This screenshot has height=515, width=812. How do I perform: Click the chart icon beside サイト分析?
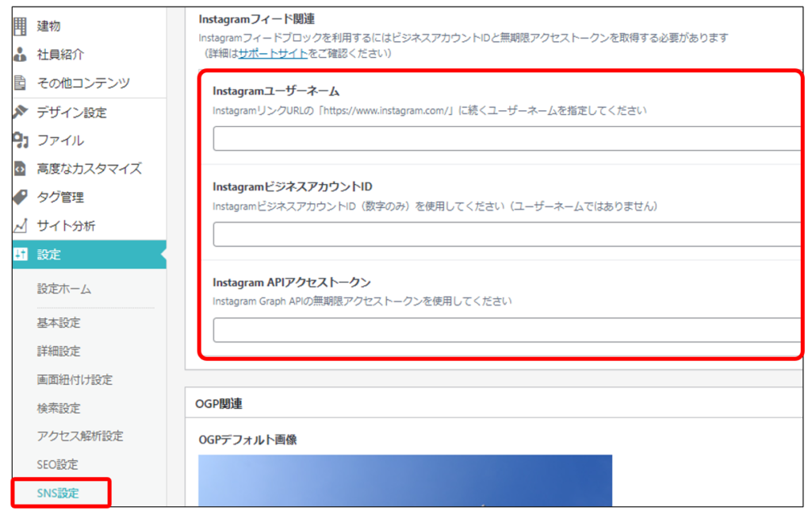click(x=21, y=226)
